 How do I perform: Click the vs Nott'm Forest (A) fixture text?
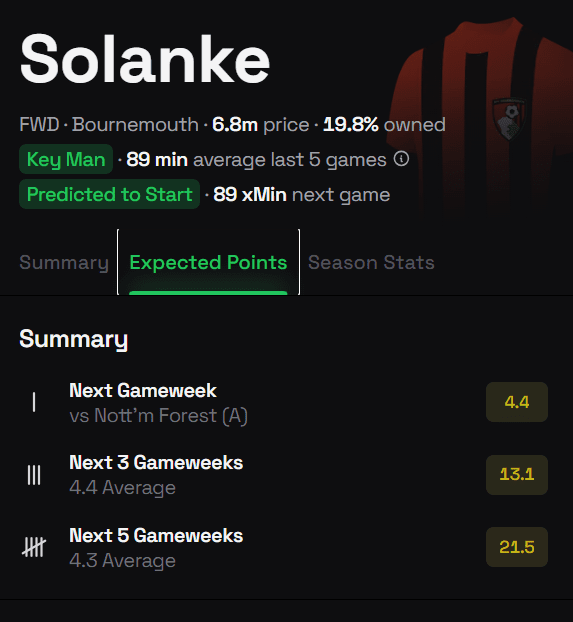tap(159, 416)
